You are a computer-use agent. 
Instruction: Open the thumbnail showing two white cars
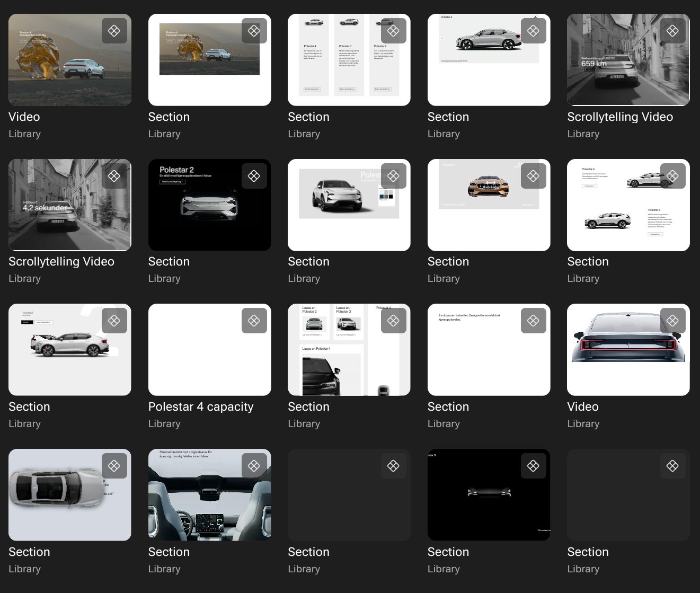click(628, 205)
